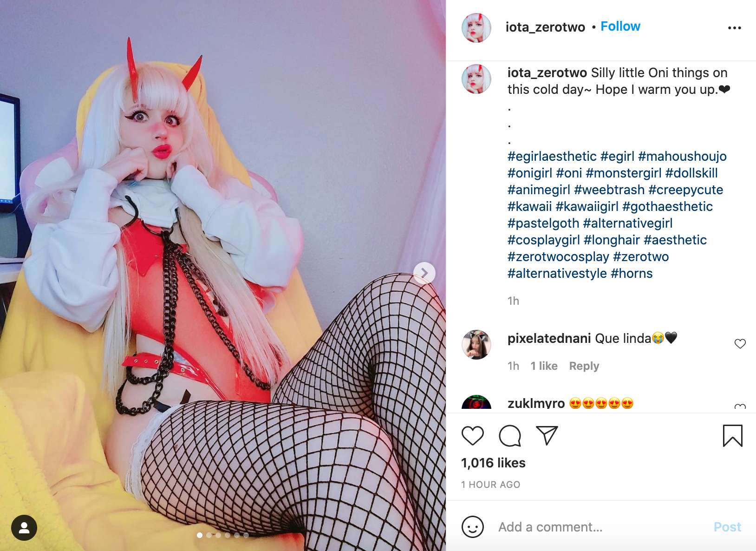Save post with the bookmark icon

732,436
